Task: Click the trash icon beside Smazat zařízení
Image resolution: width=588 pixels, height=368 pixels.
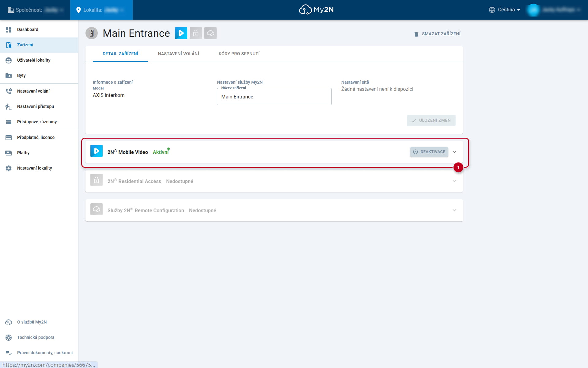Action: [x=416, y=34]
